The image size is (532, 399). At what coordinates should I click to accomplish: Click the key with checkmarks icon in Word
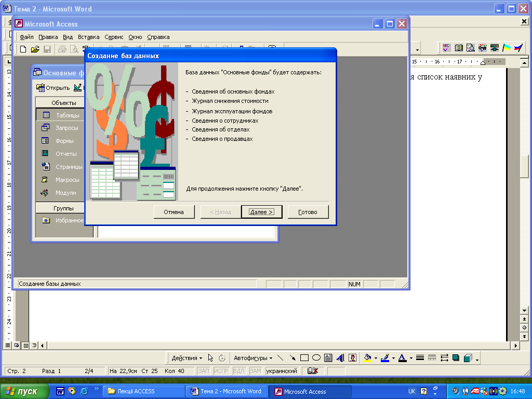point(482,48)
